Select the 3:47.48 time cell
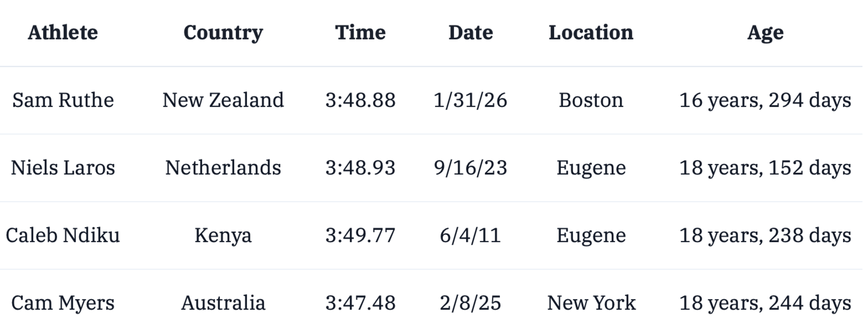The width and height of the screenshot is (868, 328). coord(360,303)
